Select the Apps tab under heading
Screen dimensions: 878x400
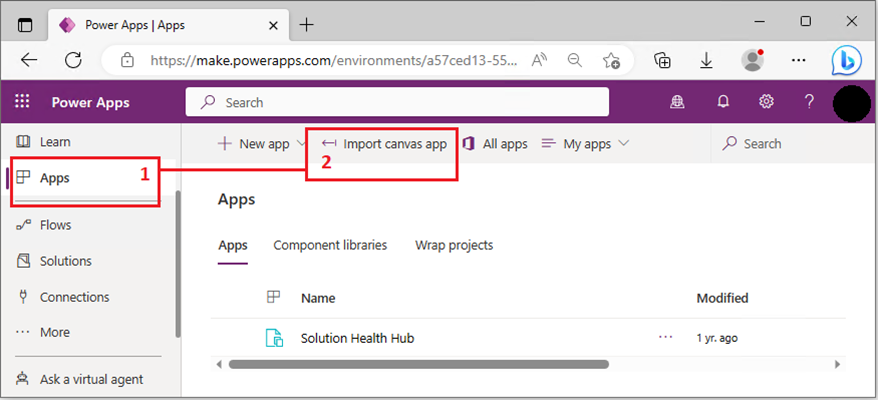[233, 245]
